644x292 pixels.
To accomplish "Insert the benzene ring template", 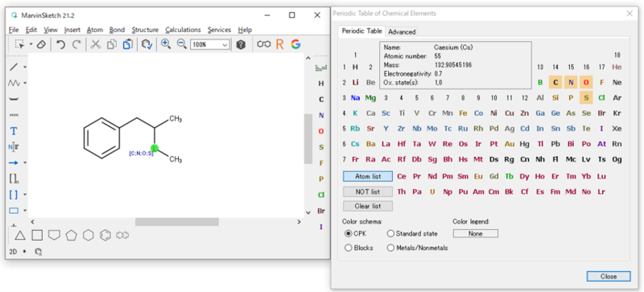I will point(105,236).
